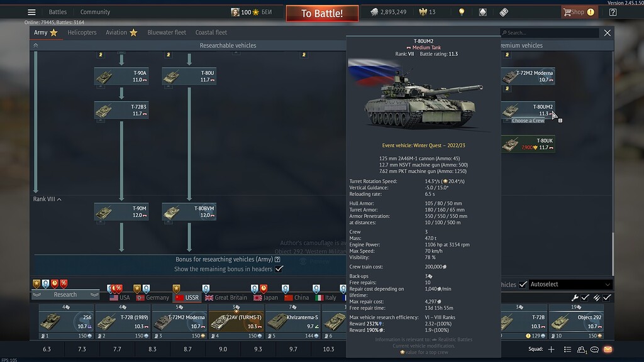Viewport: 644px width, 362px height.
Task: Open the light bulb tips icon
Action: (x=462, y=12)
